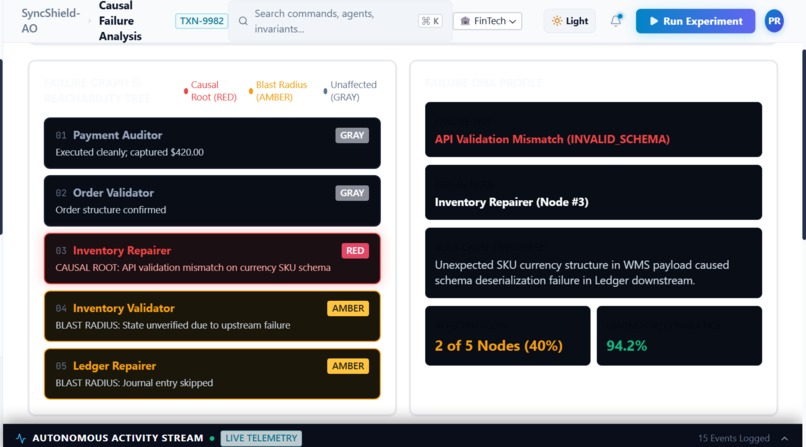Viewport: 806px width, 447px height.
Task: Click the Causal Failure Analysis title
Action: click(120, 21)
